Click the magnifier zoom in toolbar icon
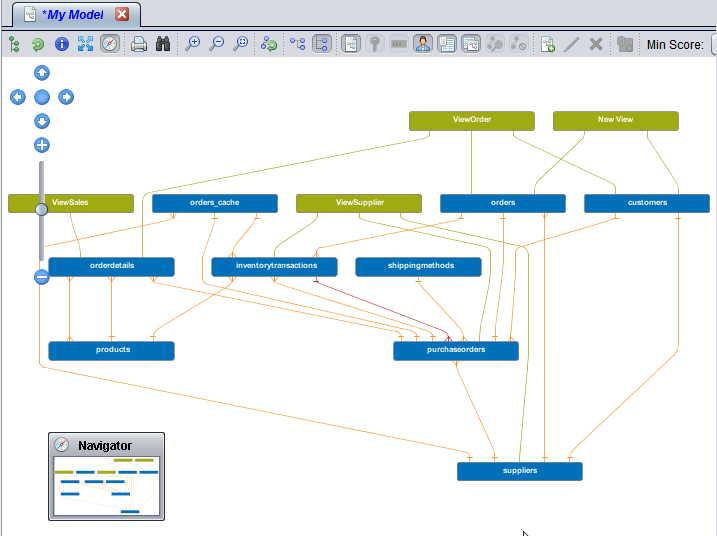The image size is (717, 536). pos(193,44)
